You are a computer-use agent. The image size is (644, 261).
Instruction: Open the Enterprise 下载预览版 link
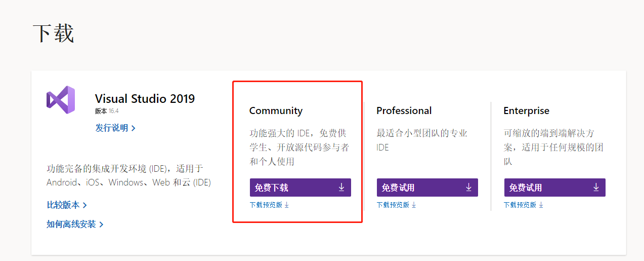coord(520,205)
